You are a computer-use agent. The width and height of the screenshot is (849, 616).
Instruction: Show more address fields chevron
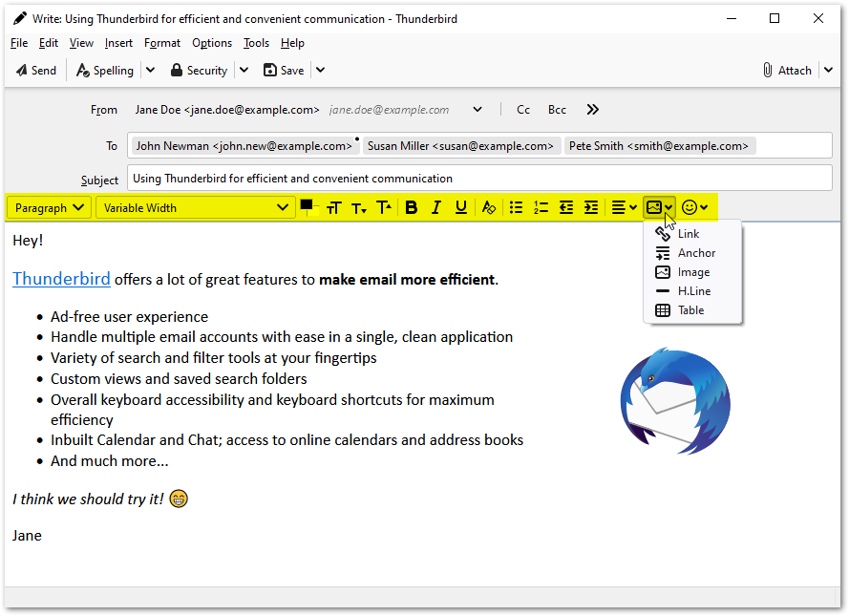(592, 110)
